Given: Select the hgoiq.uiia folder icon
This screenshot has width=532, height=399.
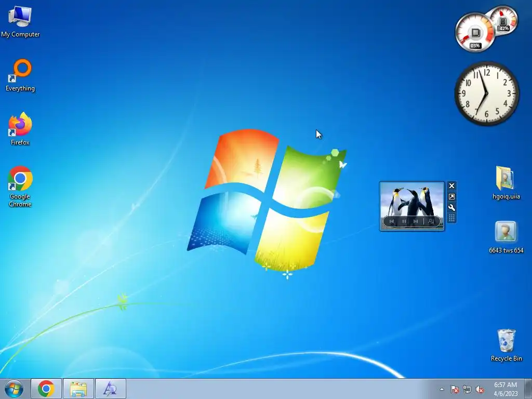Looking at the screenshot, I should coord(506,182).
